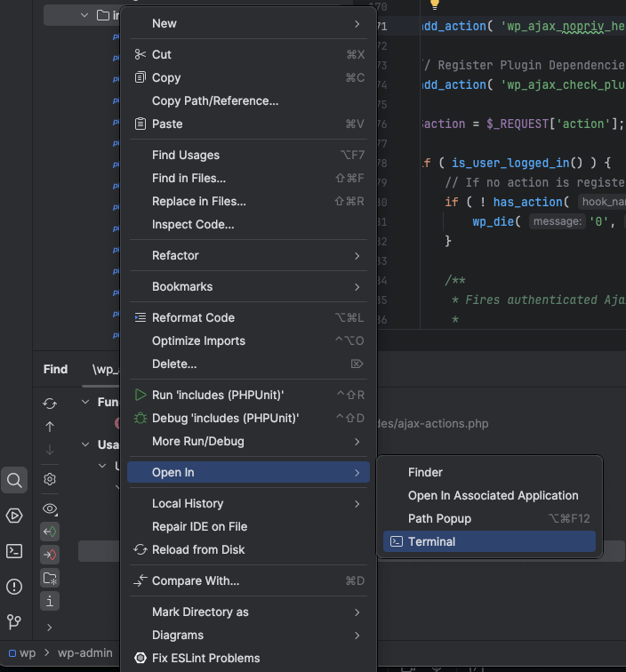This screenshot has height=672, width=626.
Task: Open the Git version control icon
Action: 14,621
